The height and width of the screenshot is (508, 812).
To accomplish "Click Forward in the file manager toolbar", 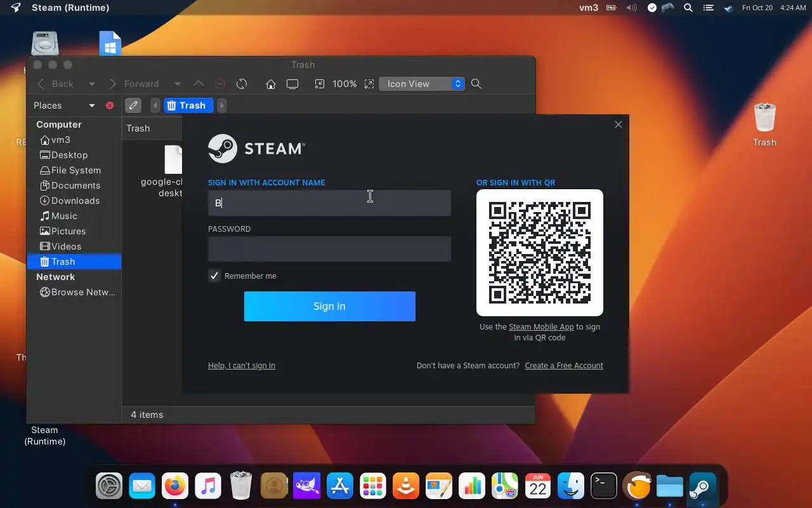I will click(x=134, y=84).
